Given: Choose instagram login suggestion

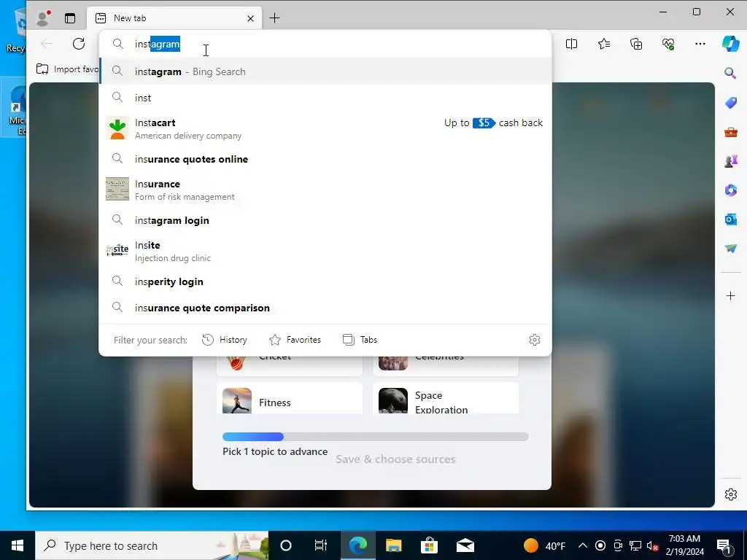Looking at the screenshot, I should (x=325, y=220).
